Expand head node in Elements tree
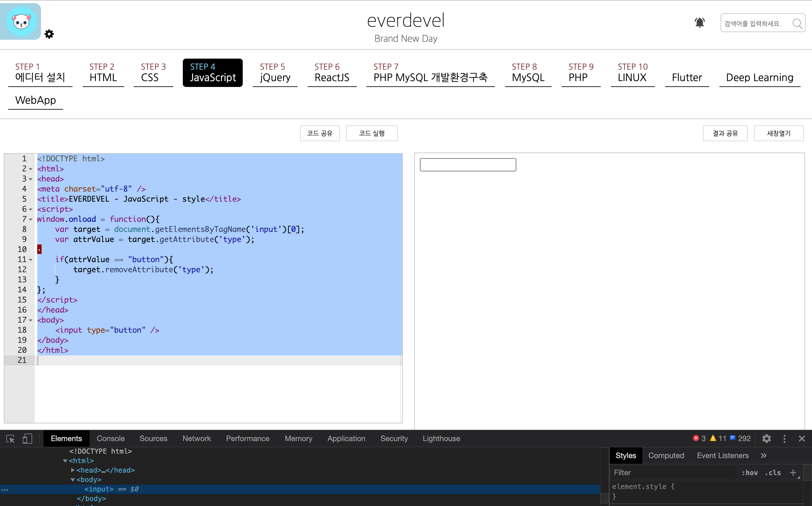This screenshot has height=506, width=812. (x=72, y=470)
